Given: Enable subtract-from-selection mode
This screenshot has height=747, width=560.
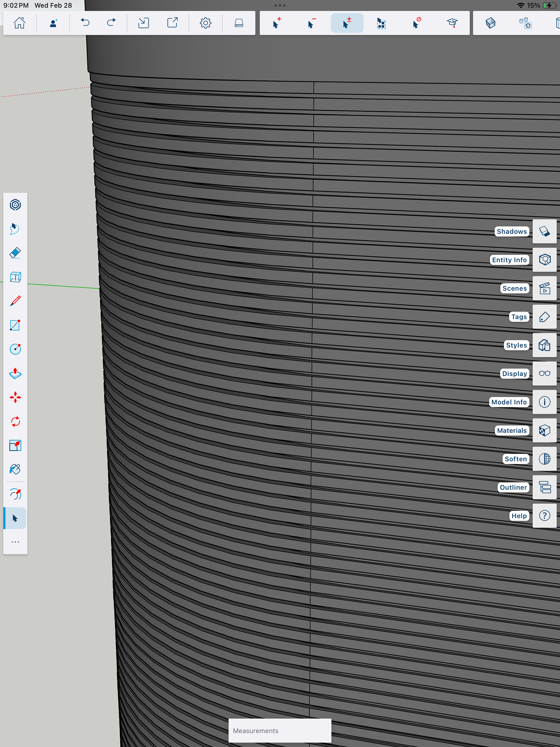Looking at the screenshot, I should tap(312, 23).
